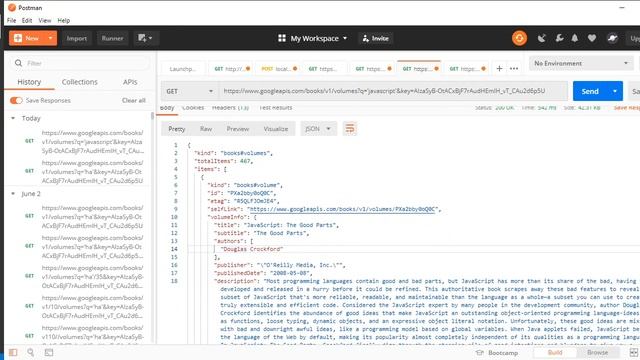Open the Edit menu
Image resolution: width=640 pixels, height=360 pixels.
tap(27, 20)
